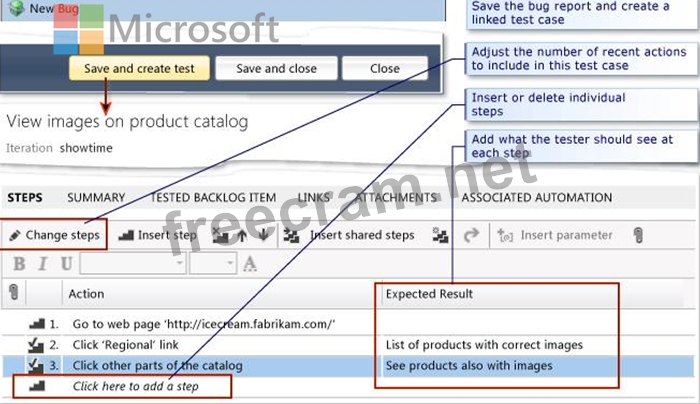The image size is (700, 404).
Task: Click the Close button in the New Bug bar
Action: click(x=385, y=68)
